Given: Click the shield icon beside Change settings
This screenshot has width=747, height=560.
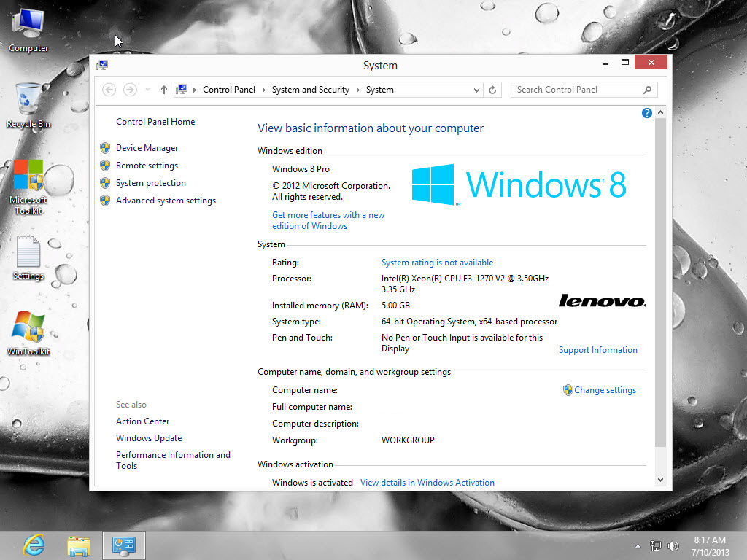Looking at the screenshot, I should (x=568, y=390).
